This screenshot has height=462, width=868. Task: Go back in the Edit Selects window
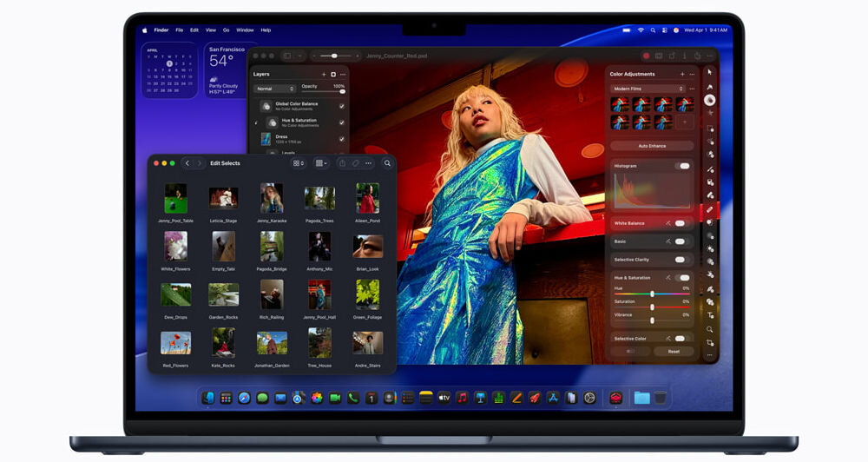click(187, 163)
